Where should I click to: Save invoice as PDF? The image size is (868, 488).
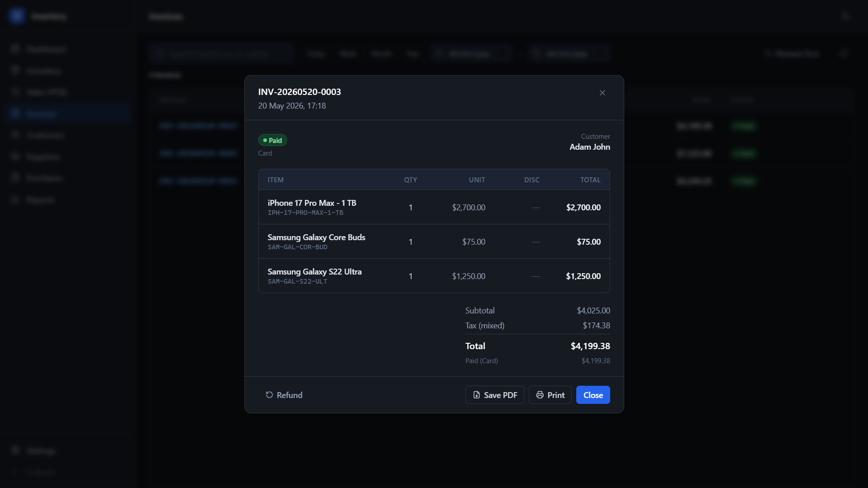pos(494,395)
